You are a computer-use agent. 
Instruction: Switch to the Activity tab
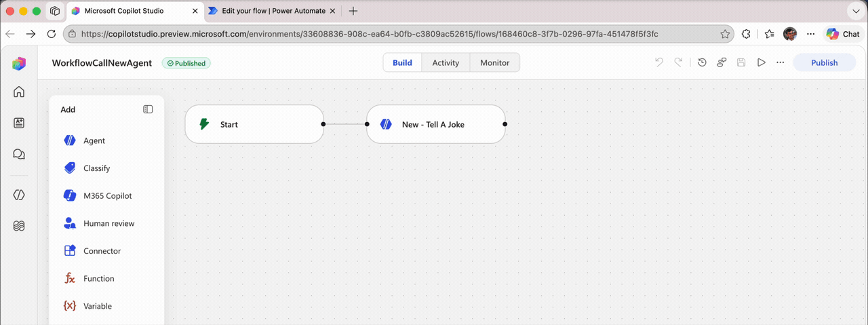446,62
